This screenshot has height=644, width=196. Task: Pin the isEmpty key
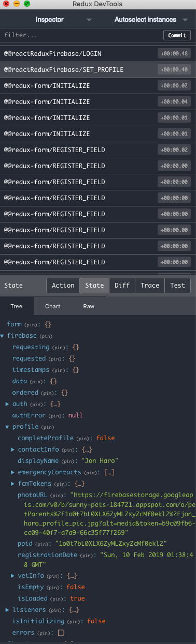click(x=52, y=587)
